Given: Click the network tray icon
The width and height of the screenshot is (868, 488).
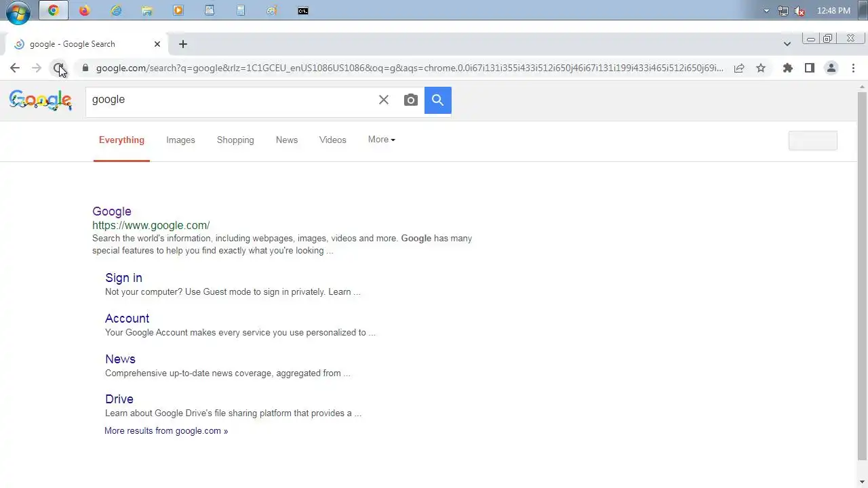Looking at the screenshot, I should tap(783, 11).
